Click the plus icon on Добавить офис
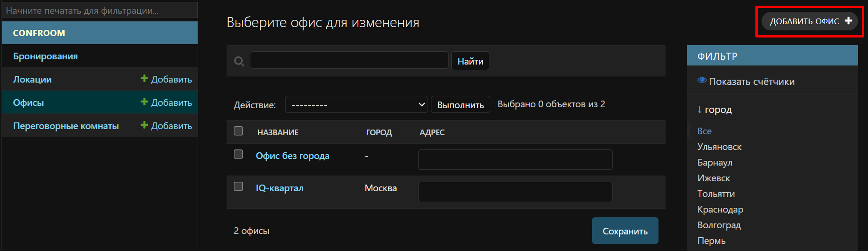Viewport: 868px width, 251px height. click(x=848, y=21)
